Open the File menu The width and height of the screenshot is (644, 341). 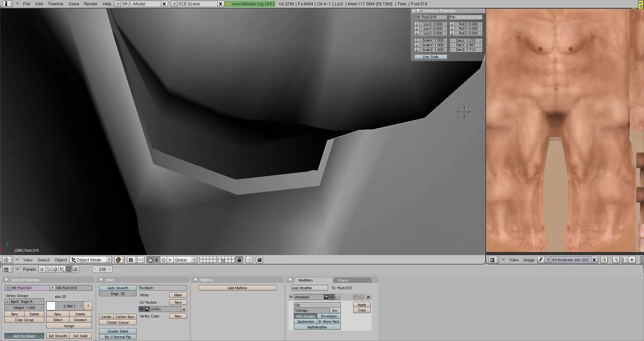26,4
